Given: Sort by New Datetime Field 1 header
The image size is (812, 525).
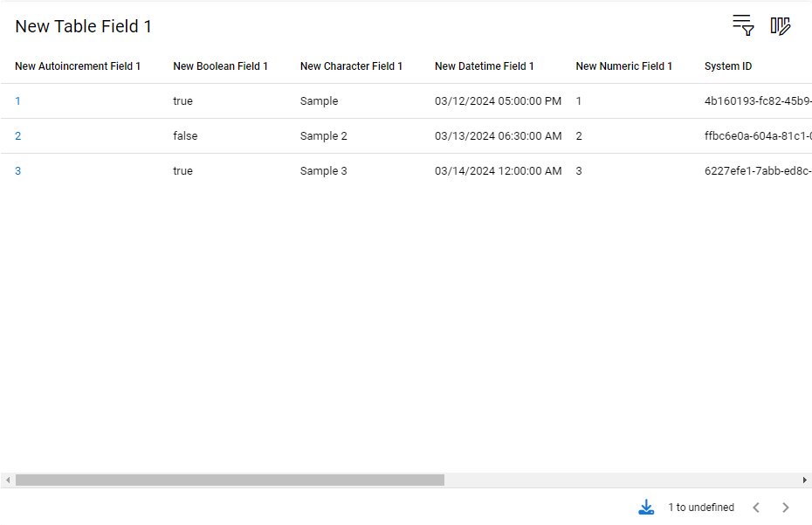Looking at the screenshot, I should coord(484,66).
